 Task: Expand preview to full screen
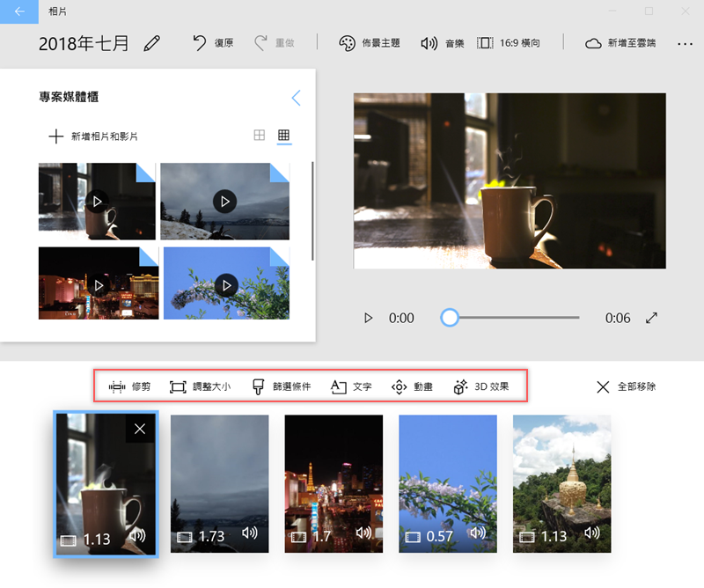(651, 318)
